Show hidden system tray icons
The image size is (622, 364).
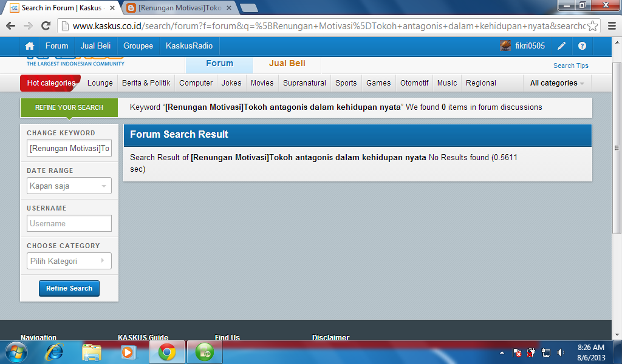502,352
